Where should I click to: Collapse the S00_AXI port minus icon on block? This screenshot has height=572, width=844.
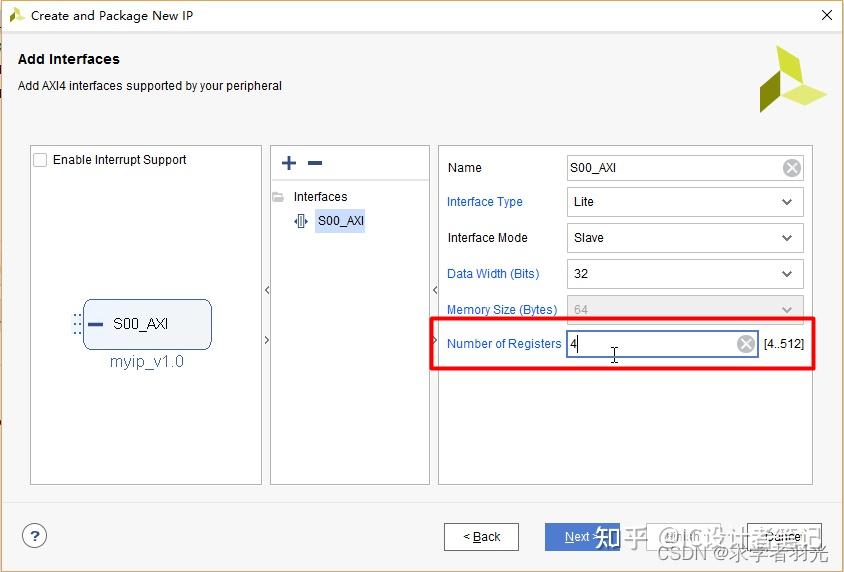96,324
